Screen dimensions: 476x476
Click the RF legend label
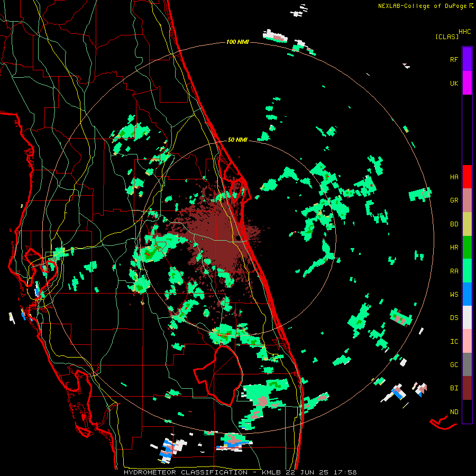coord(454,59)
